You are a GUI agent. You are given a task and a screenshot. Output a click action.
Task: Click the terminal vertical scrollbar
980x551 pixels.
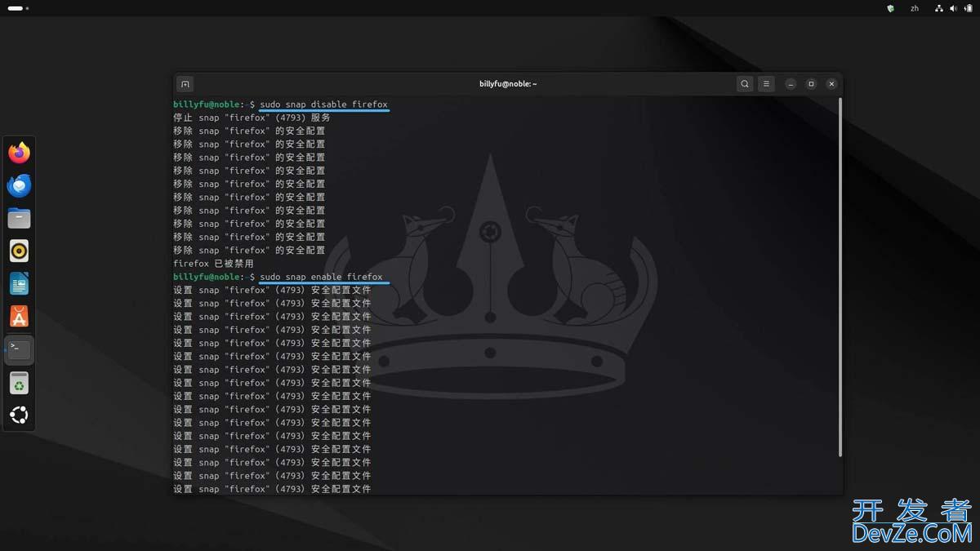coord(840,278)
